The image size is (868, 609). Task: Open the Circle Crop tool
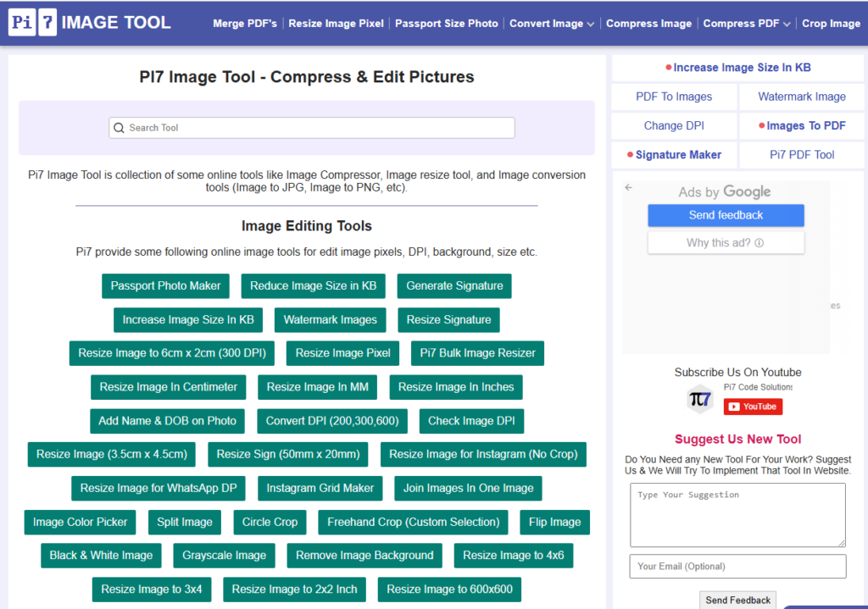tap(270, 522)
